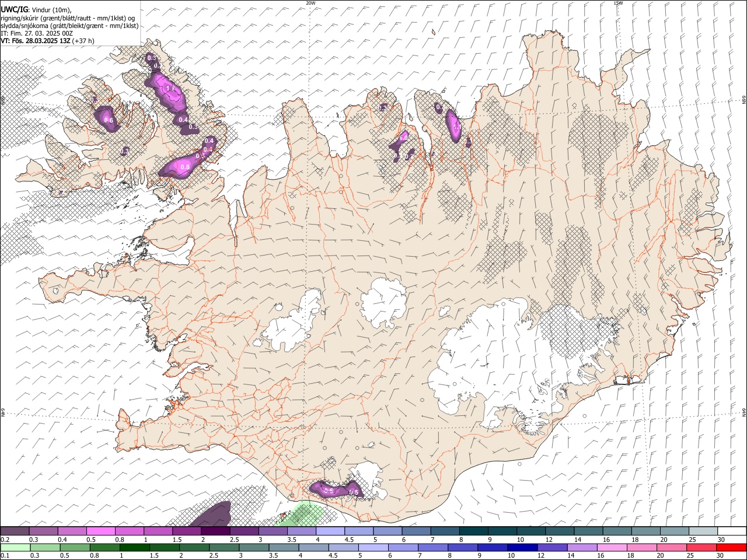Click the medium green rain swatch labeled 0.5
747x560 pixels.
point(75,548)
